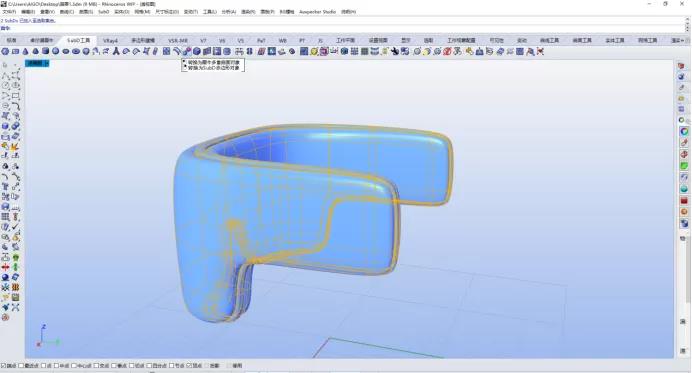Open the 尺寸标注(D) menu
Viewport: 692px width, 373px height.
point(167,12)
